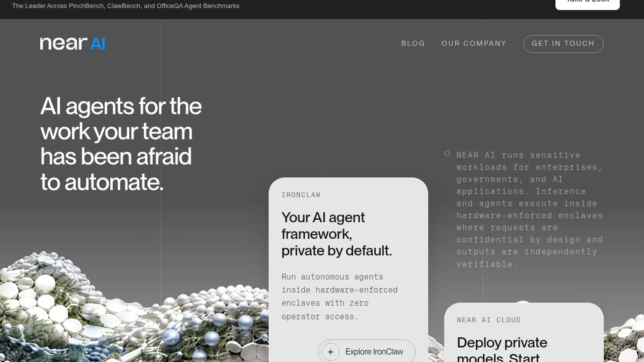The width and height of the screenshot is (644, 362).
Task: Select the IRONCLAW card label
Action: point(301,195)
